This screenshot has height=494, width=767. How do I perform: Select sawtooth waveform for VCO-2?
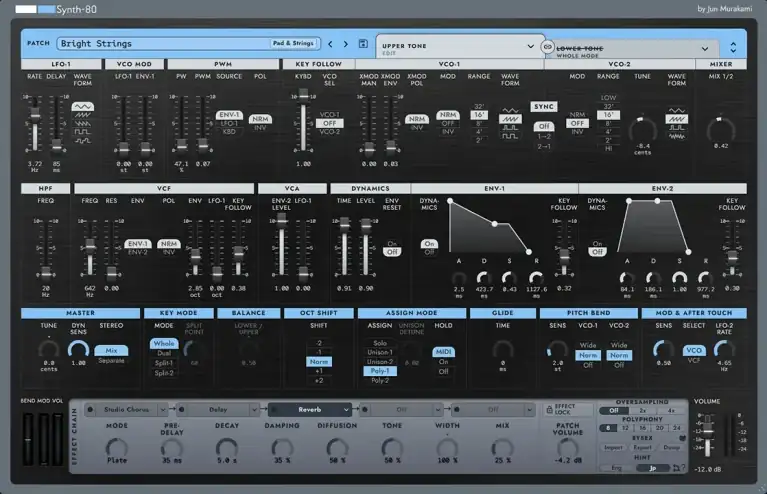[x=677, y=119]
